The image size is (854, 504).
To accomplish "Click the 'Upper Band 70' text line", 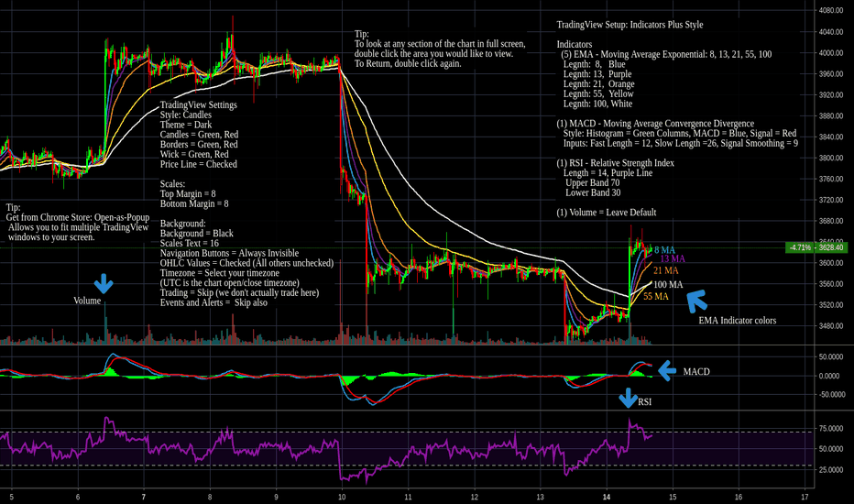I will pos(593,183).
